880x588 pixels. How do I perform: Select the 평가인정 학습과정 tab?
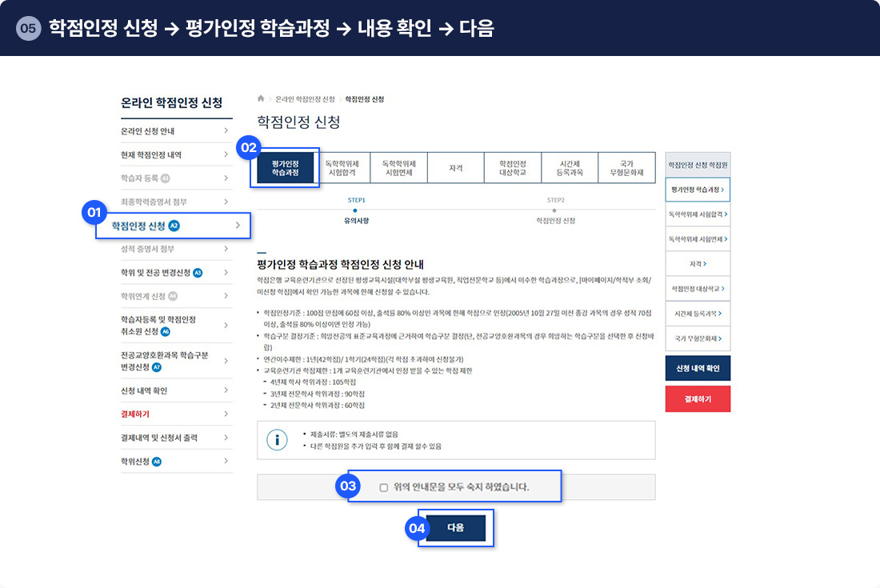tap(285, 168)
